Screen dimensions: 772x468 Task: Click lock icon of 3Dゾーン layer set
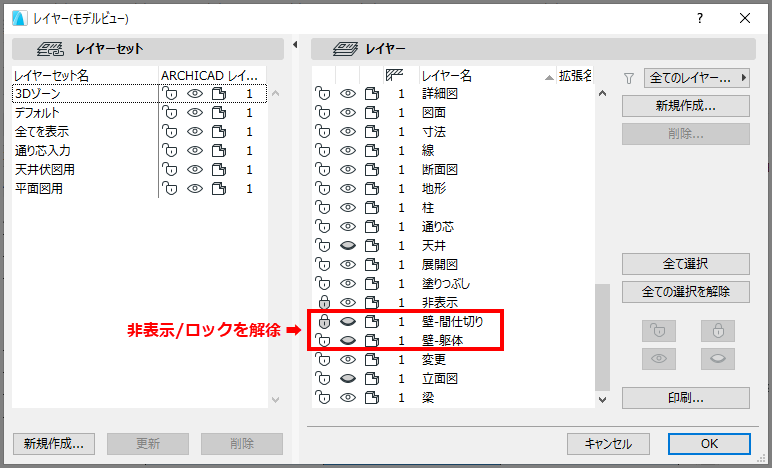click(170, 94)
